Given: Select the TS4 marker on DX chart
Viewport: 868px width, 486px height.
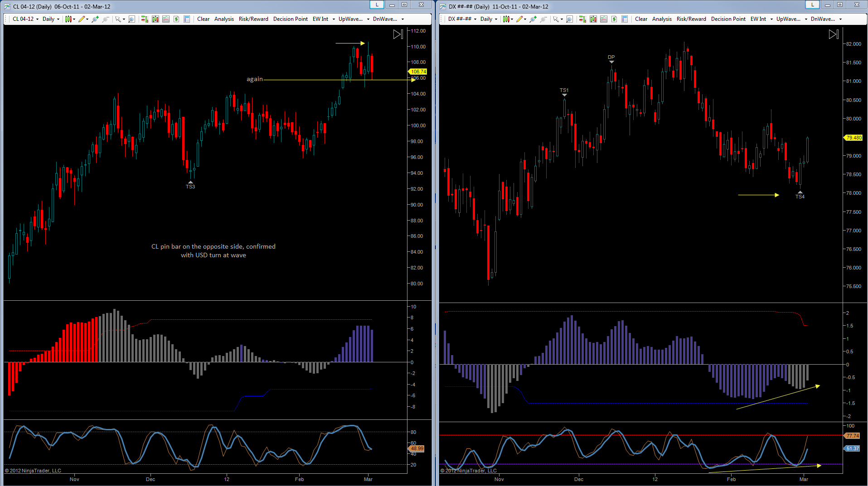Looking at the screenshot, I should (x=800, y=196).
